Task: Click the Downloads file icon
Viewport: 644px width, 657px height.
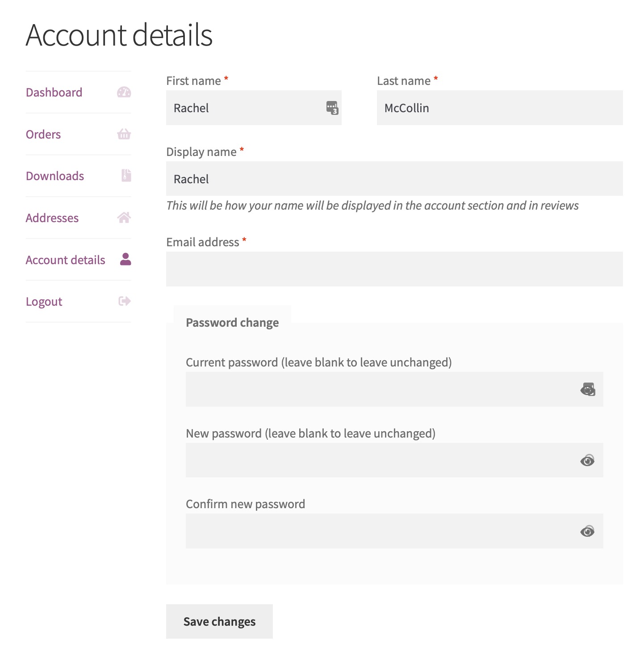Action: pos(126,175)
